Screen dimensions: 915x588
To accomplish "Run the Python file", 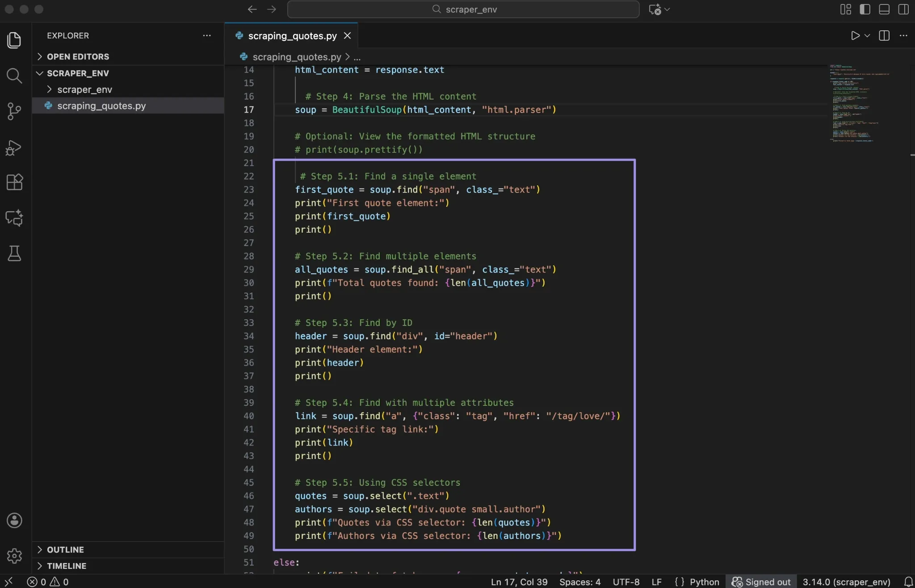I will 854,36.
